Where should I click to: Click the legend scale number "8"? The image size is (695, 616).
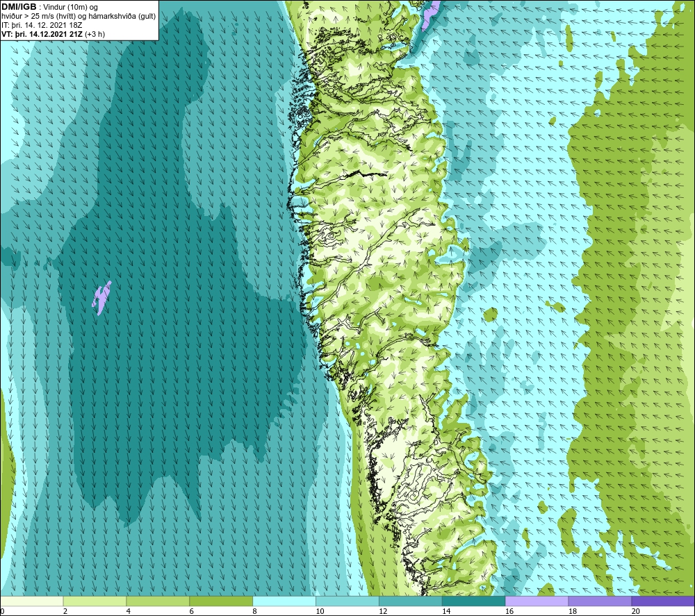pos(254,611)
